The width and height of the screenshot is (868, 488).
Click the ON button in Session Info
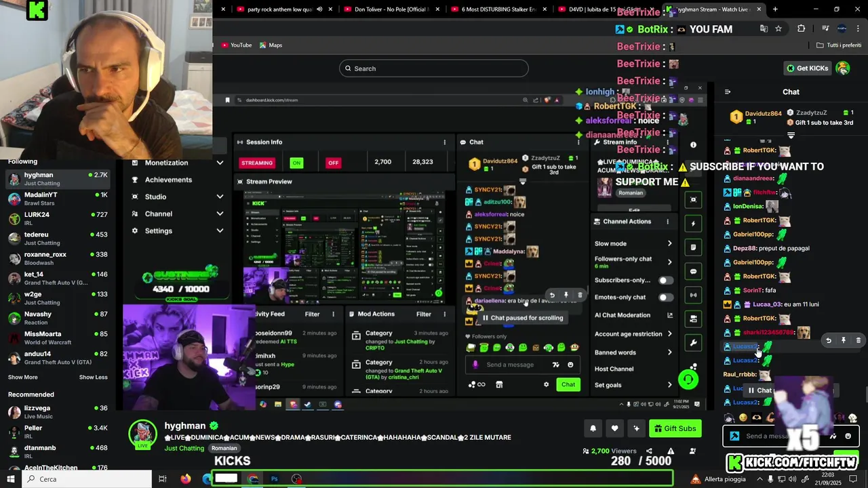[296, 163]
